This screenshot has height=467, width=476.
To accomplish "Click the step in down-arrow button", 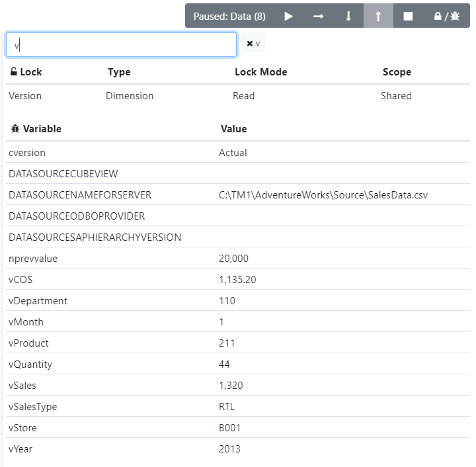I will tap(348, 16).
